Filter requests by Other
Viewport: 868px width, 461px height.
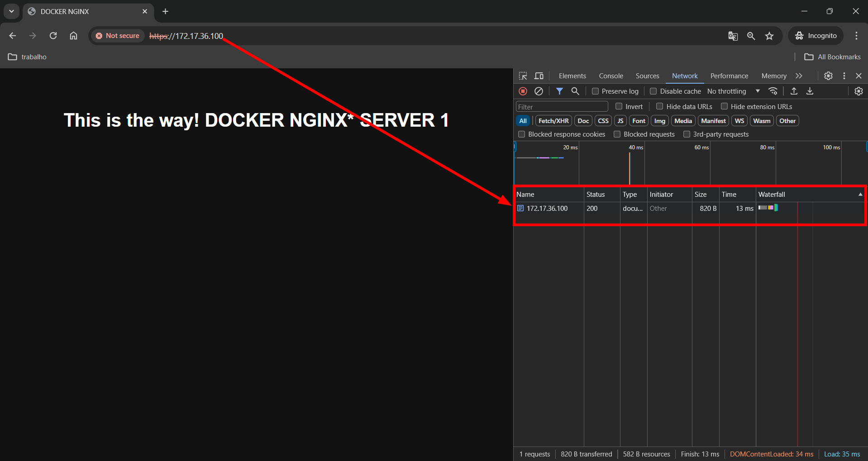coord(787,121)
